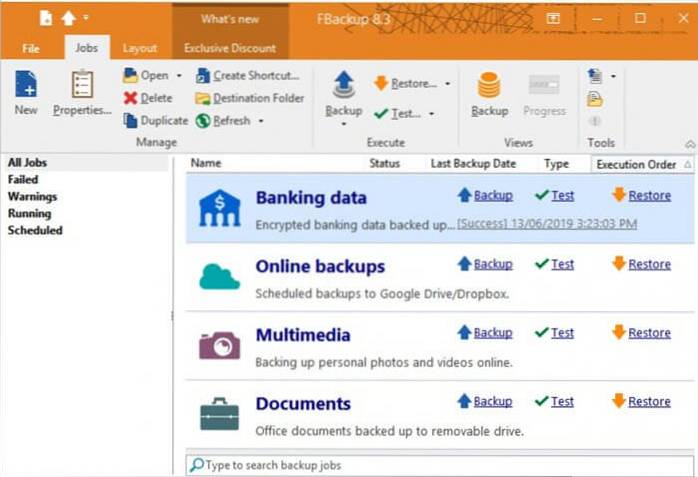Click the bottom greyed icon in Tools group
Viewport: 698px width, 477px height.
[x=595, y=121]
